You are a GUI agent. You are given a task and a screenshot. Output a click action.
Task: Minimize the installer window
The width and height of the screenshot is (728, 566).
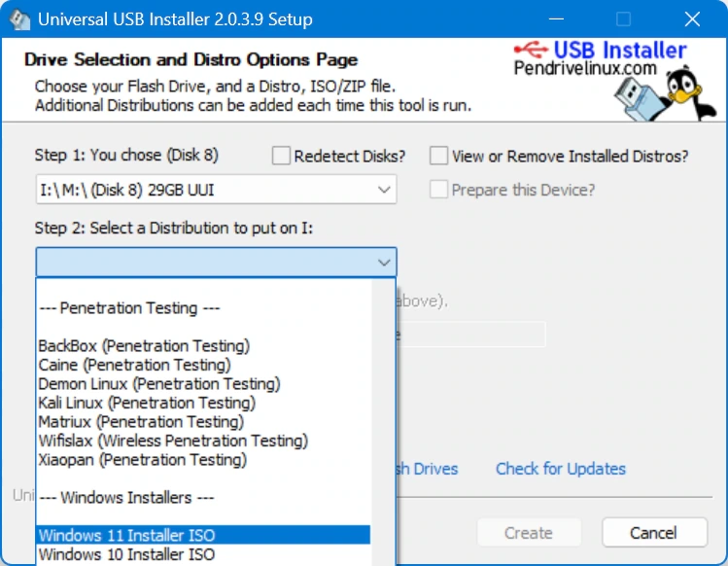click(x=556, y=19)
